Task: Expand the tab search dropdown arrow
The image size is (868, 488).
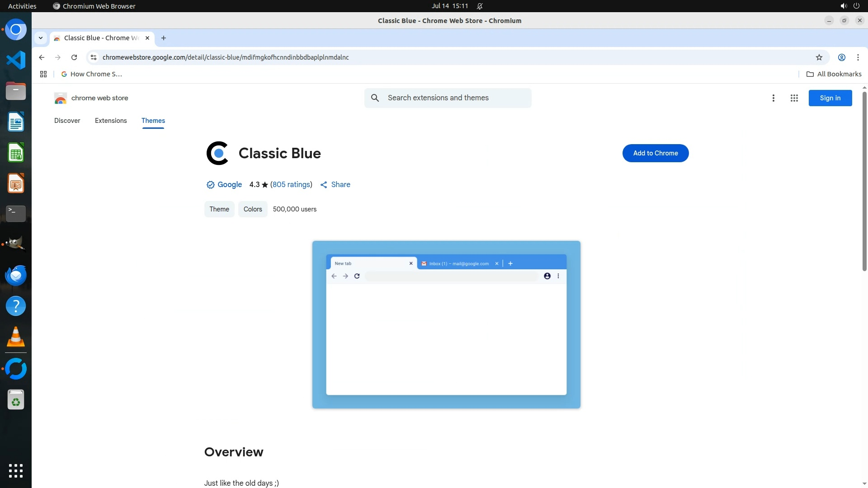Action: (x=41, y=38)
